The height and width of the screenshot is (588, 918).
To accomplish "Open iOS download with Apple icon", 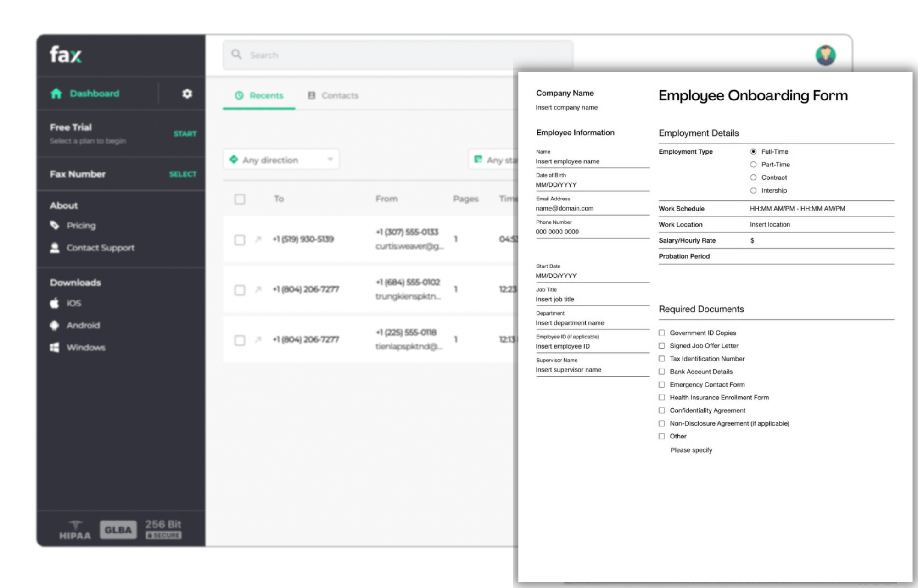I will (x=55, y=303).
